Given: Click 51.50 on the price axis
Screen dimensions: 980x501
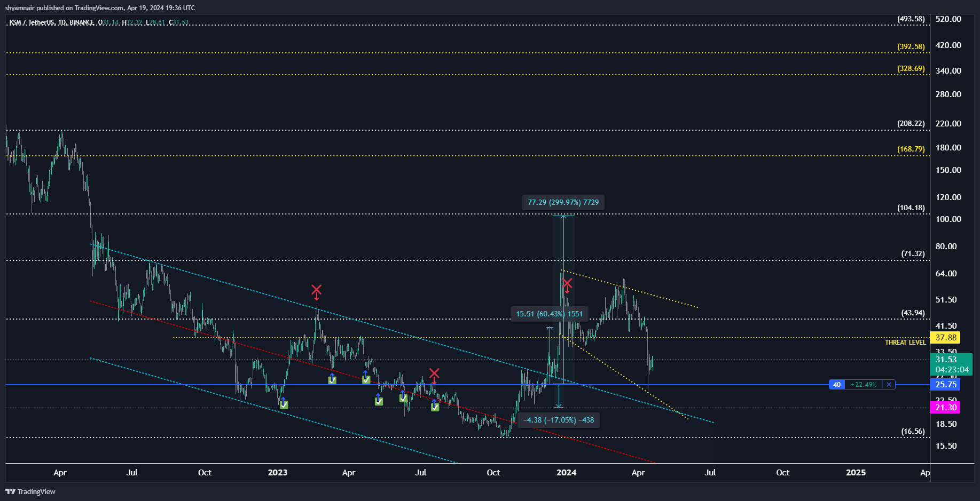Looking at the screenshot, I should [x=946, y=299].
